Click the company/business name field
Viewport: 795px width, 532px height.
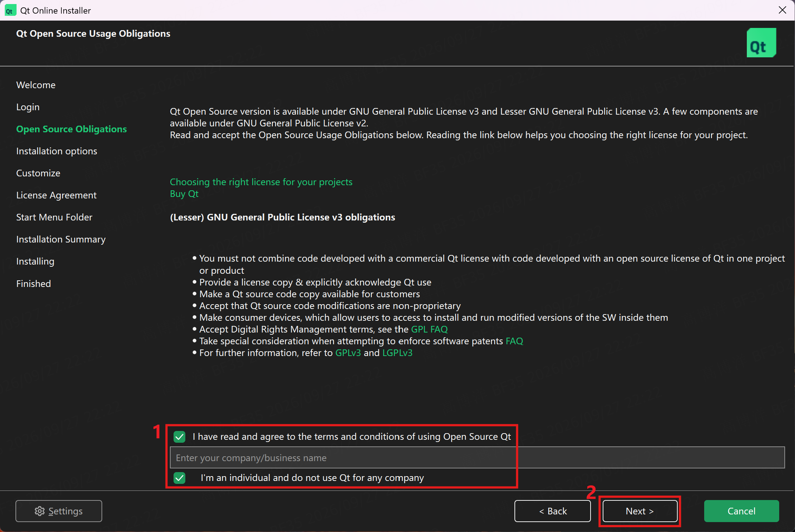pos(477,457)
